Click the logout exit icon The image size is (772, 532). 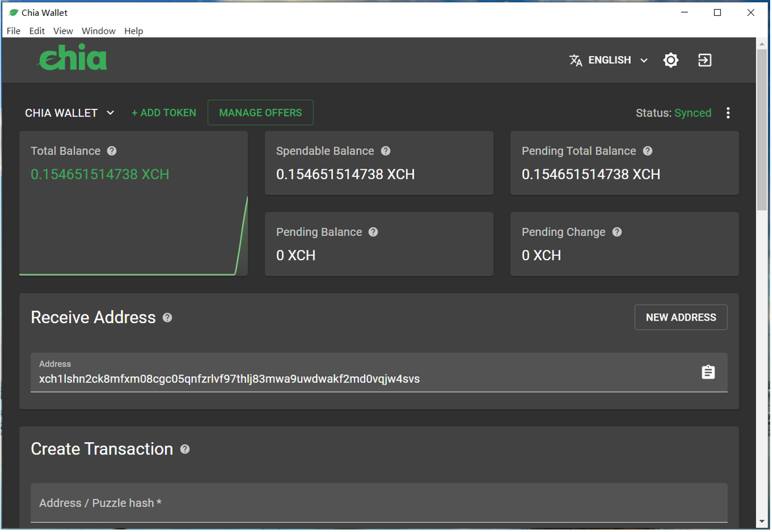click(705, 60)
